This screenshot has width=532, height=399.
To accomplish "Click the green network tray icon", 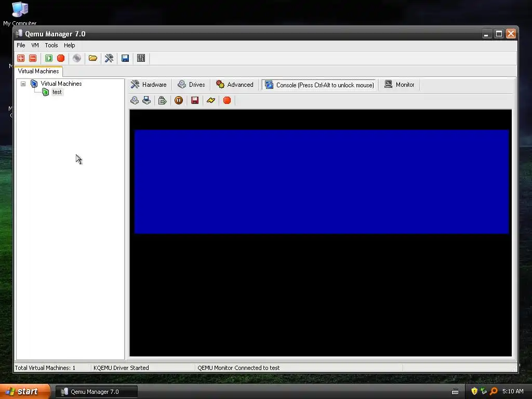I will (484, 391).
